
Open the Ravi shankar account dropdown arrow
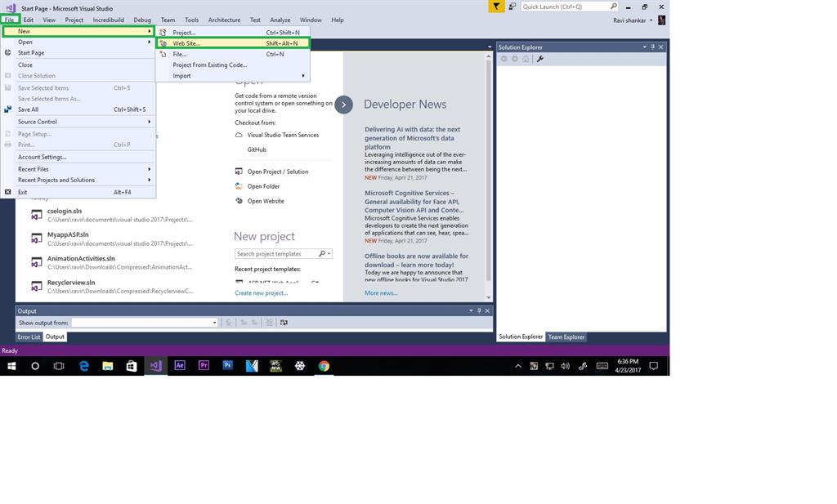point(651,20)
